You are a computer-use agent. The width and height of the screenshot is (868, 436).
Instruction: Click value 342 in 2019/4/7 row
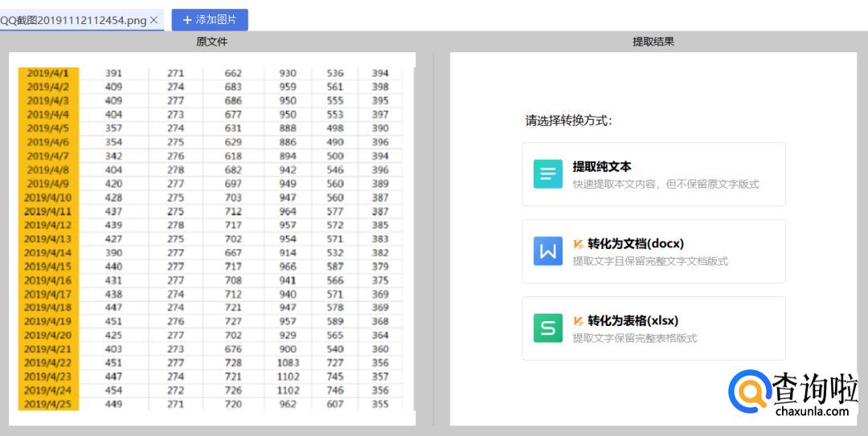pyautogui.click(x=113, y=156)
